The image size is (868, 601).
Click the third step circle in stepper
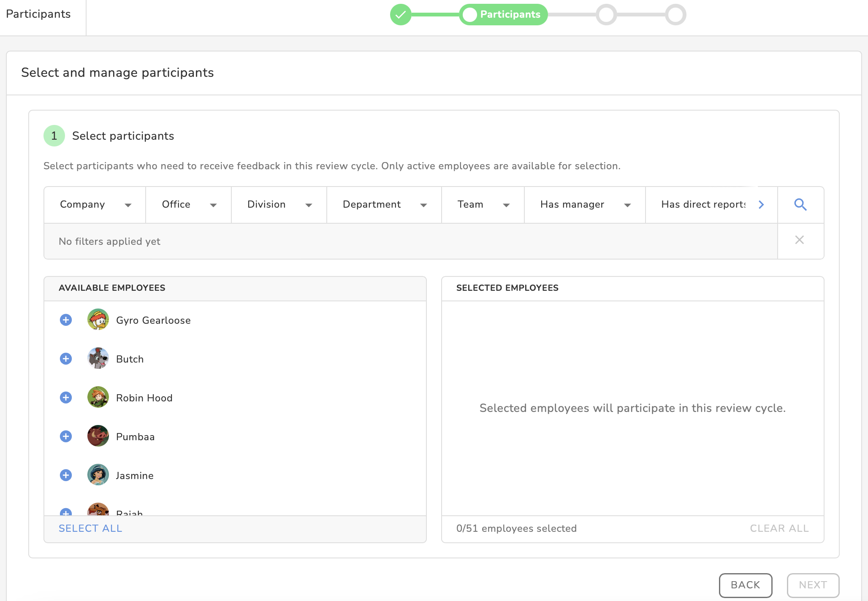coord(606,15)
